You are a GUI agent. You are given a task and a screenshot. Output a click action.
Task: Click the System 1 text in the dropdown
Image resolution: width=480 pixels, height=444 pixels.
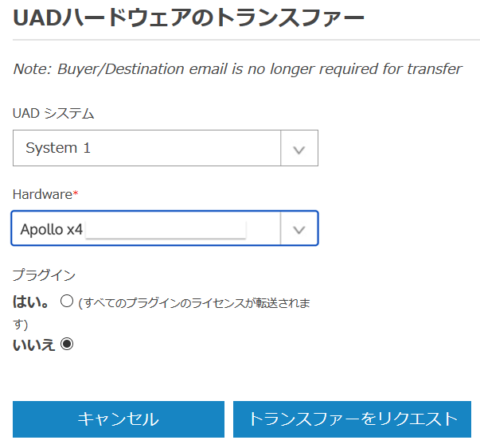58,148
